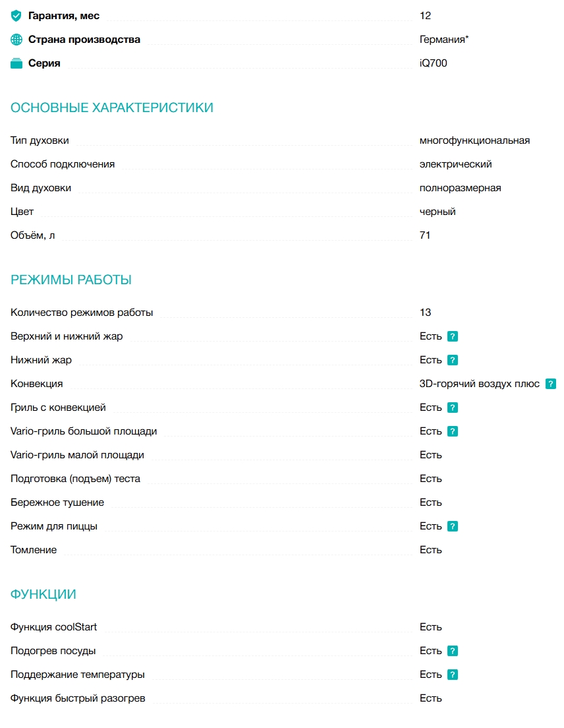
Task: Click the Тип духовки value многофункциональная
Action: 474,140
